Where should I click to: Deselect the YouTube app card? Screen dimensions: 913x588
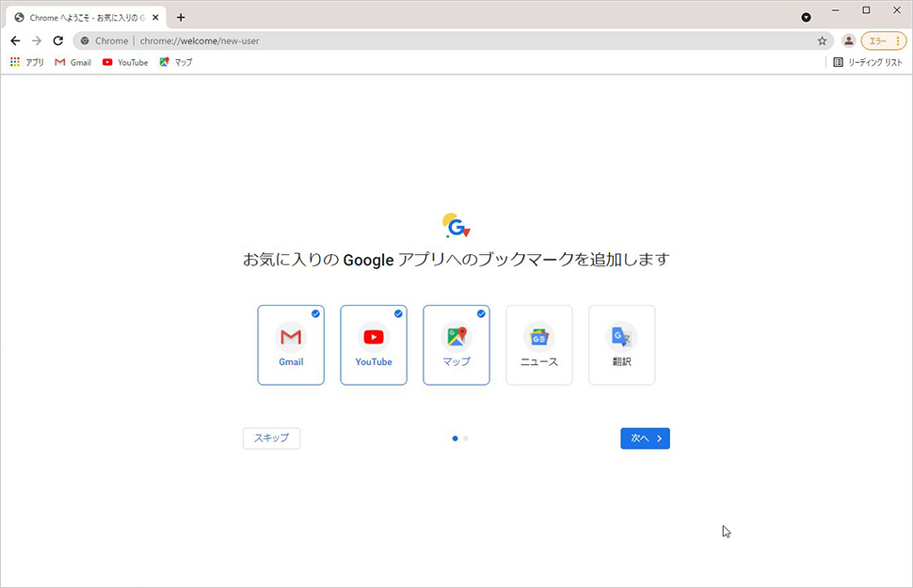(x=374, y=345)
